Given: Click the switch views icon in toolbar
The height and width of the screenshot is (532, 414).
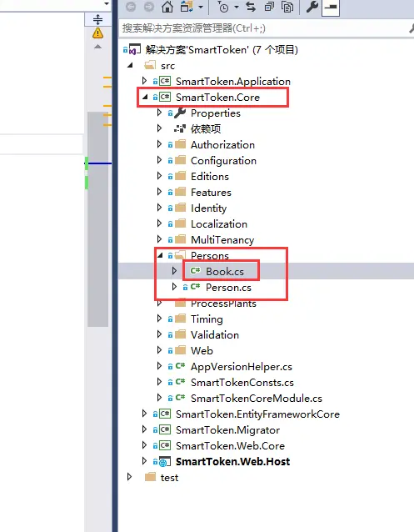Looking at the screenshot, I should tap(187, 7).
